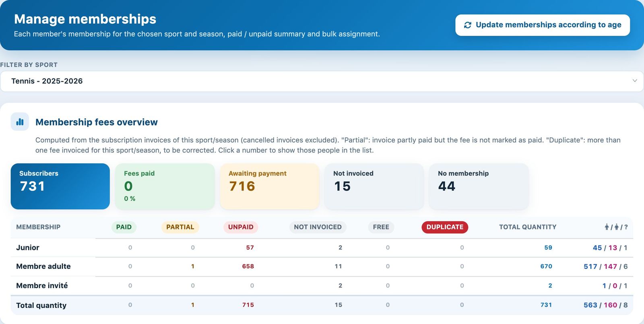Show No membership 44 people

(x=479, y=186)
